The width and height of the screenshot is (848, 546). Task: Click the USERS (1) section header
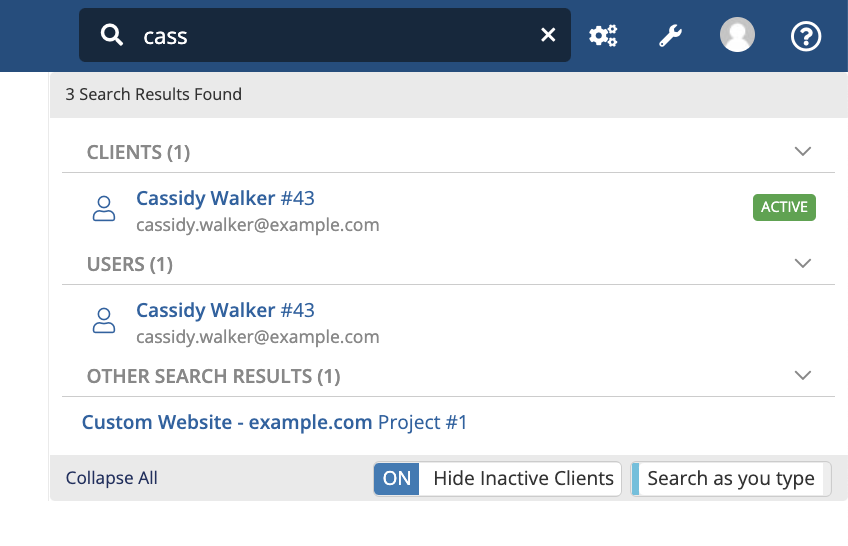point(130,264)
